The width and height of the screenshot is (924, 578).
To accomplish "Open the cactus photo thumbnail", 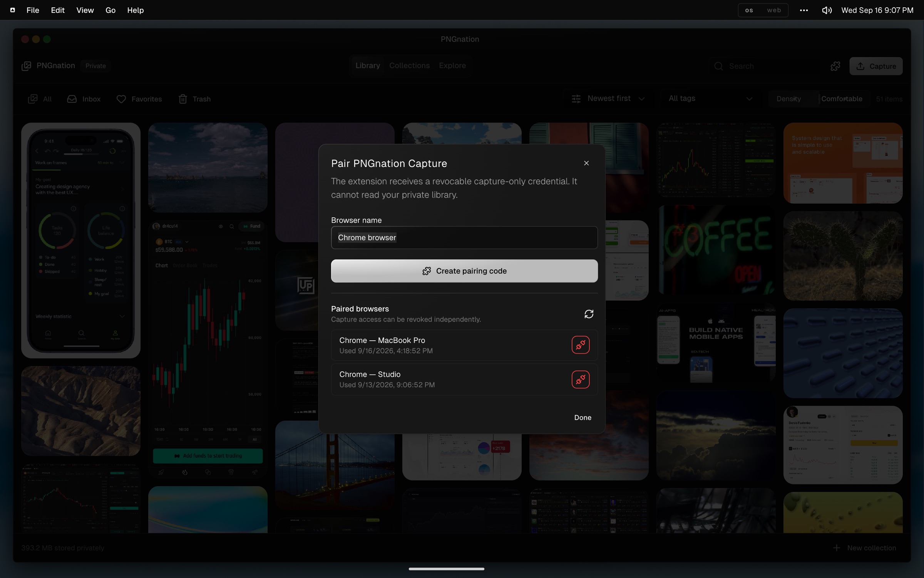I will pos(843,256).
